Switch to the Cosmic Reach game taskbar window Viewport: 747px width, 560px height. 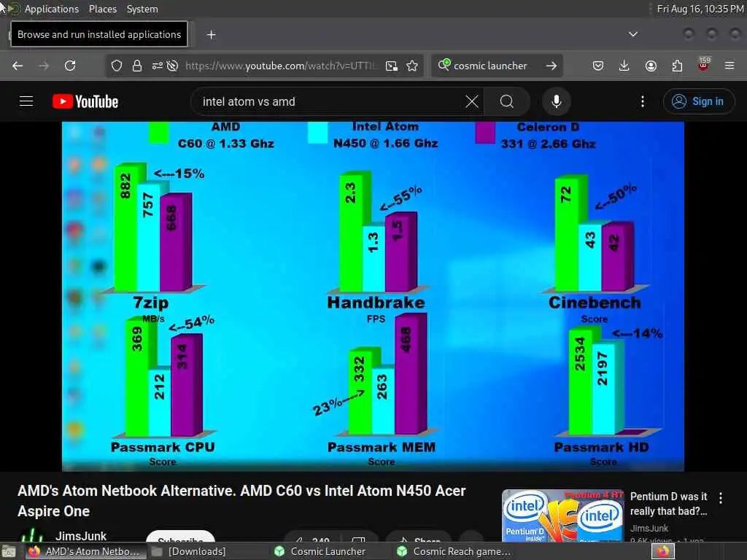click(x=454, y=551)
